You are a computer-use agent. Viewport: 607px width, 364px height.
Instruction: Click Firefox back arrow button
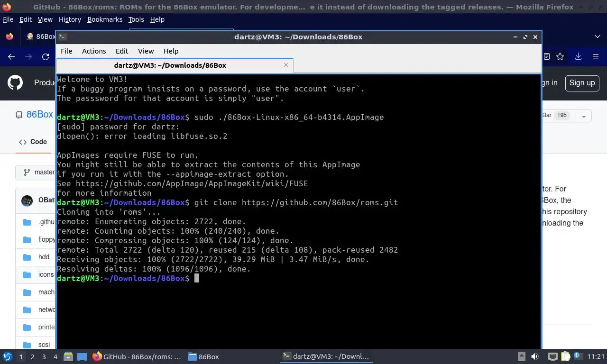pos(11,56)
